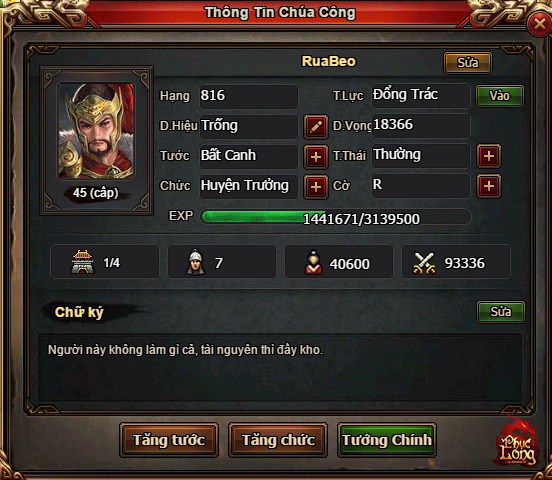Viewport: 552px width, 480px height.
Task: Click the pencil icon beside D.Hiệu
Action: 316,126
